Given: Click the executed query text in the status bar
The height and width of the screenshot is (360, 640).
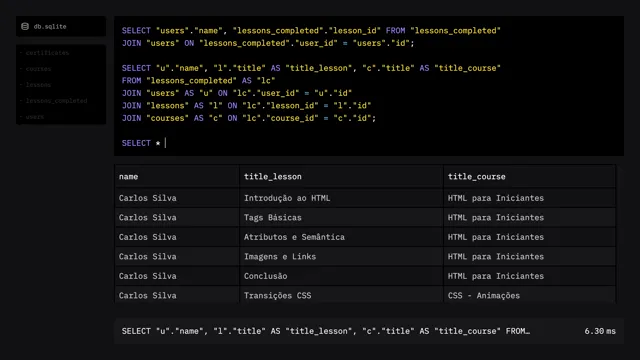Looking at the screenshot, I should [326, 331].
